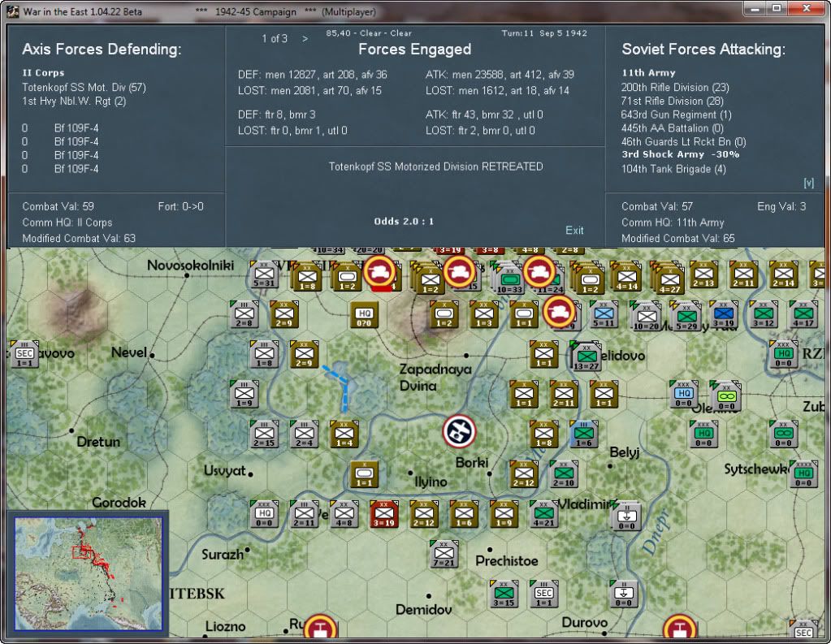This screenshot has height=644, width=831.
Task: Select the grey 2=4 regiment counter
Action: pyautogui.click(x=304, y=434)
